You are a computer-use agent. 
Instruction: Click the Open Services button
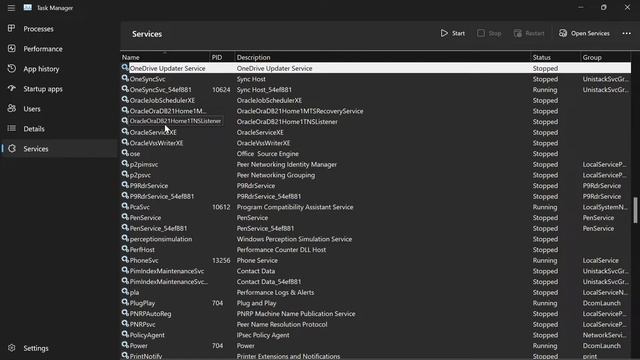click(584, 33)
